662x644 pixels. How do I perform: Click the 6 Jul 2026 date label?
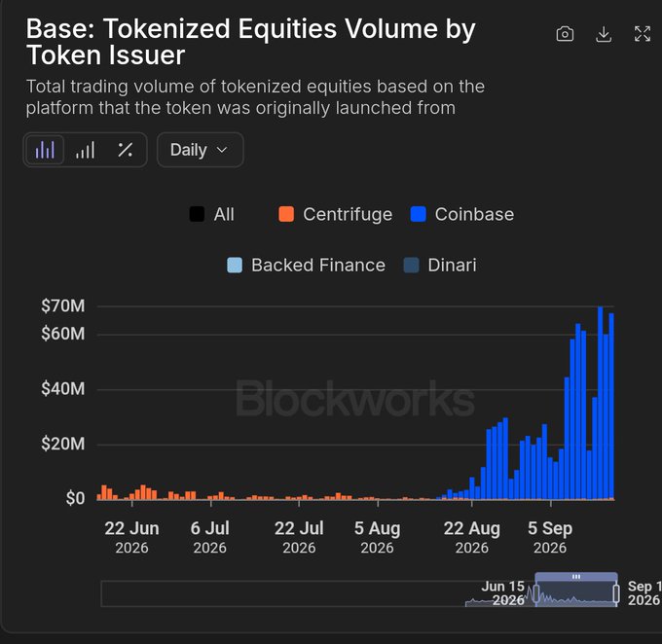[210, 537]
